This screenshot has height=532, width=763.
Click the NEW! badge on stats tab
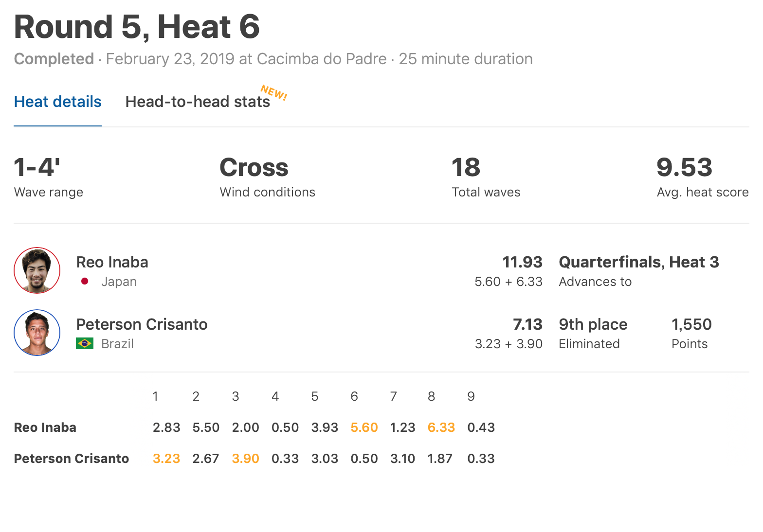(x=274, y=92)
